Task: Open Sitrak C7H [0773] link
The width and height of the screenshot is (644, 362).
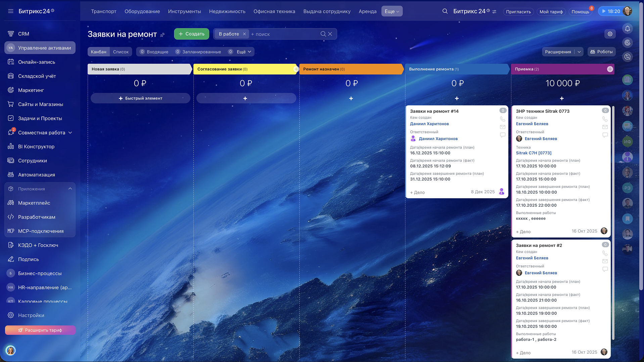Action: [x=534, y=153]
